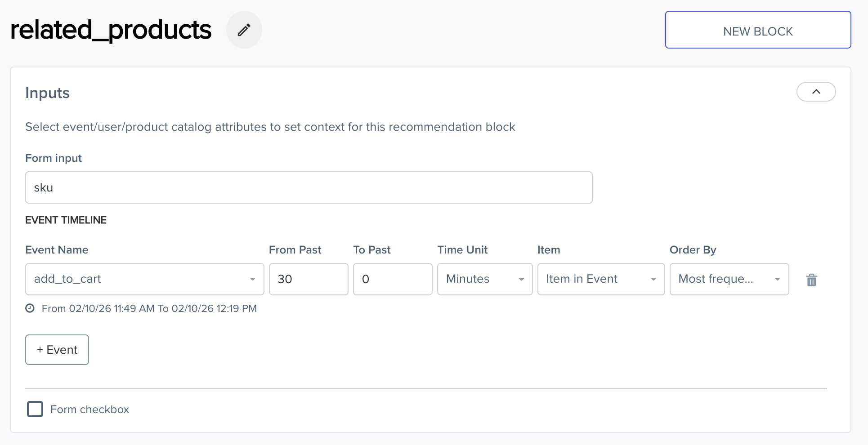868x445 pixels.
Task: Edit the To Past value of 0
Action: pos(392,279)
